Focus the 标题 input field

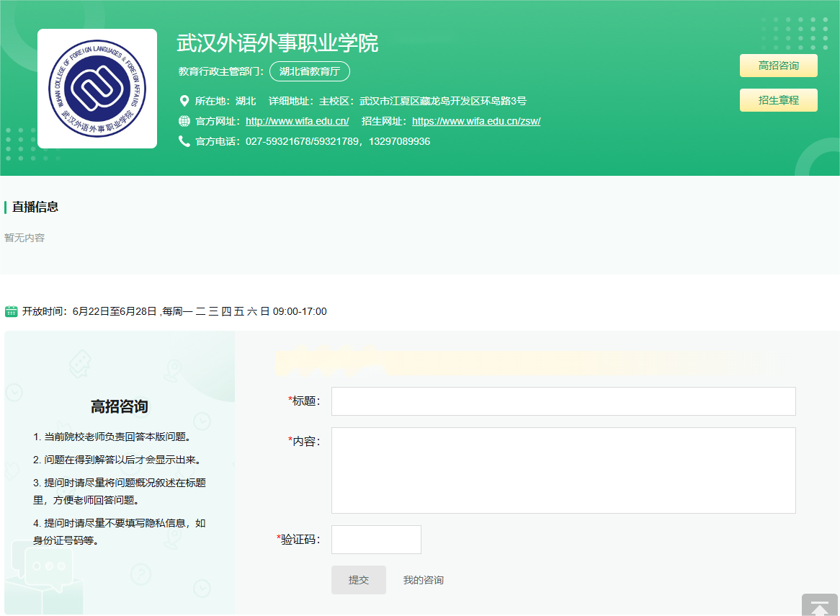[x=563, y=401]
